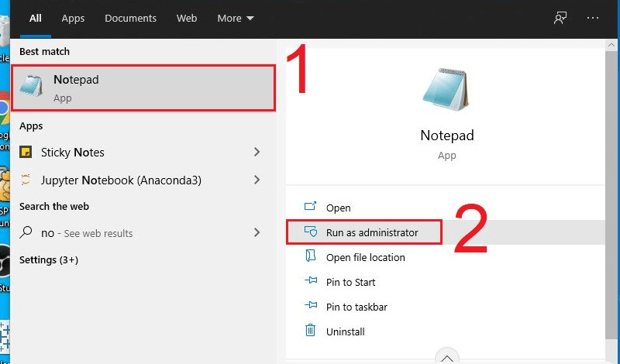Expand the web results chevron
620x364 pixels.
(257, 232)
